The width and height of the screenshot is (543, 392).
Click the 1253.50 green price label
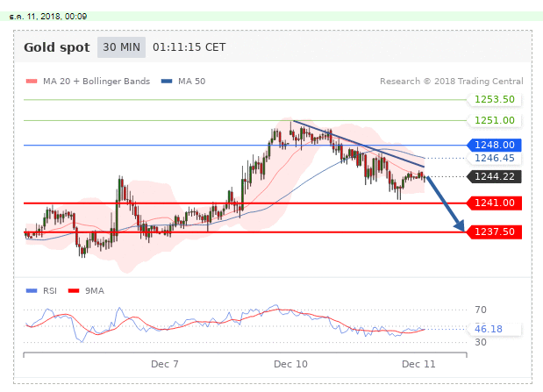point(492,100)
